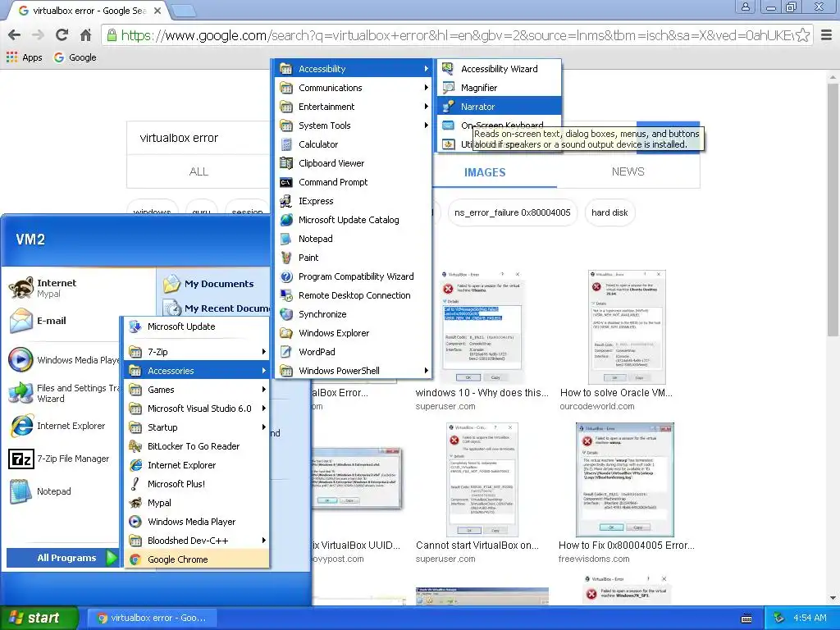The height and width of the screenshot is (630, 840).
Task: Expand the Windows PowerShell submenu
Action: (x=354, y=371)
